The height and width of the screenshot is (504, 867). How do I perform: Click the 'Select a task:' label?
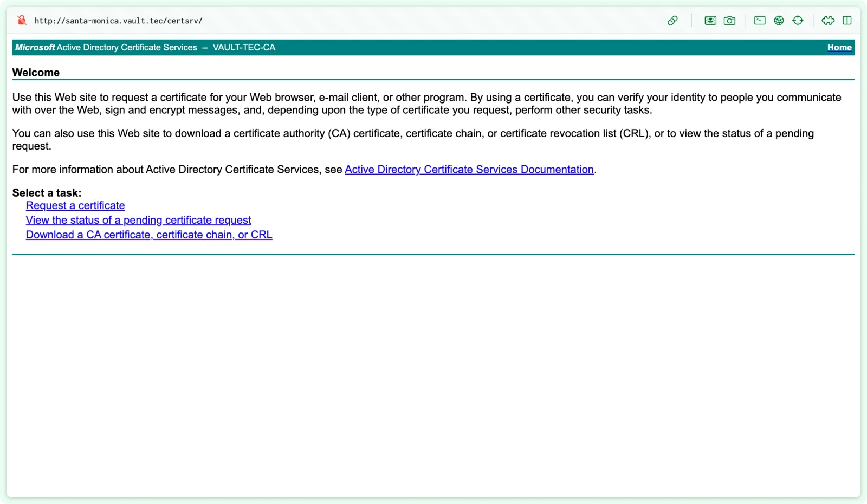[x=47, y=193]
